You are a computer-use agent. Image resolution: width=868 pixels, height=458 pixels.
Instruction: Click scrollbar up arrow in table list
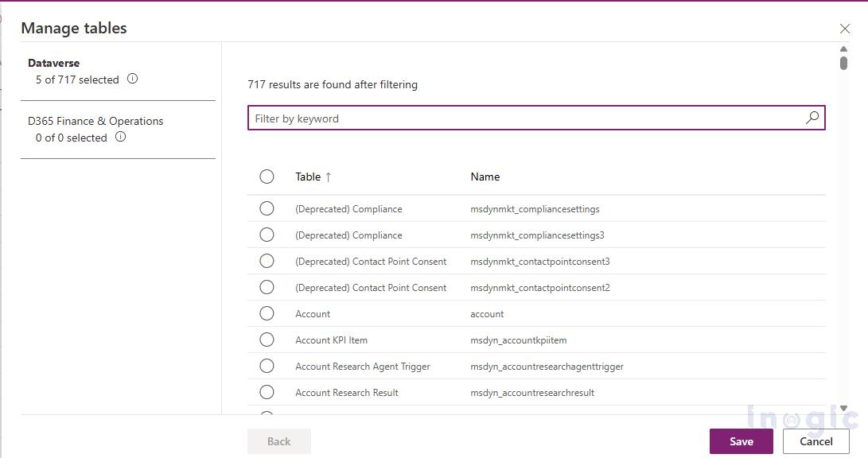[x=843, y=49]
